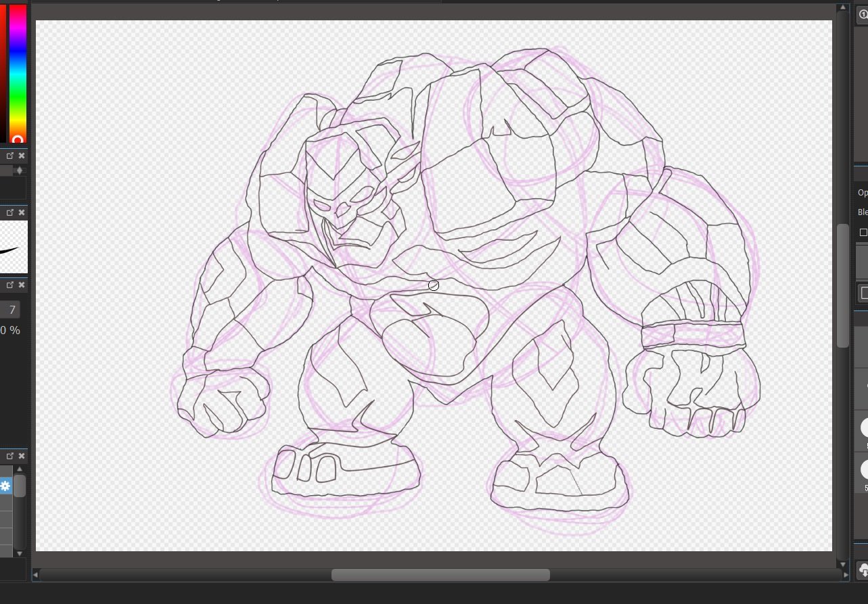Click the "0 %" value
Screen dimensions: 868x604
[x=10, y=330]
